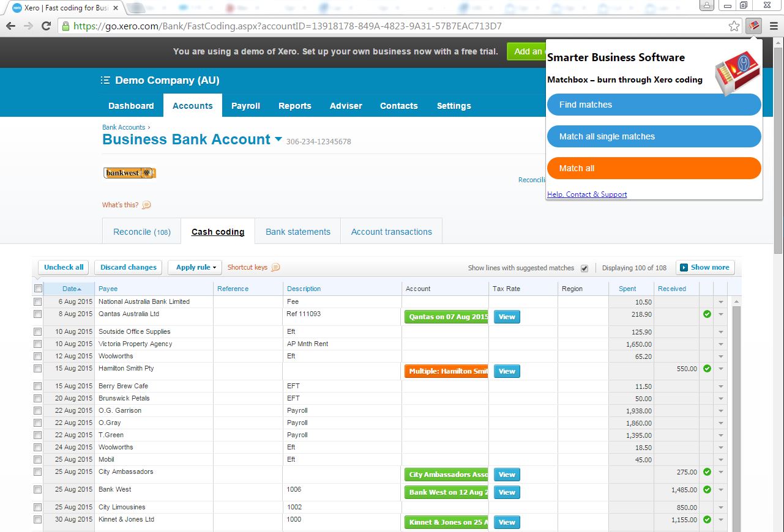Click the green padlock in the address bar
Screen dimensions: 784x532
tap(65, 26)
